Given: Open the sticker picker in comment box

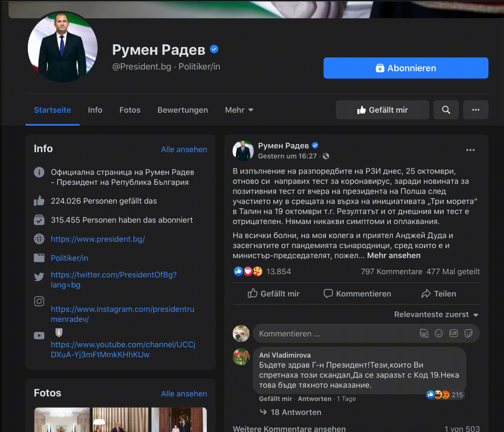Looking at the screenshot, I should pos(468,333).
